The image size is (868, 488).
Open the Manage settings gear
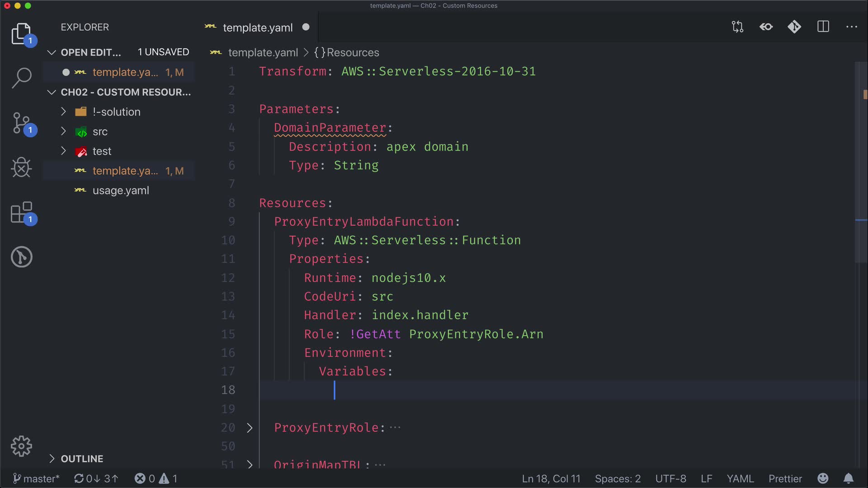coord(21,446)
